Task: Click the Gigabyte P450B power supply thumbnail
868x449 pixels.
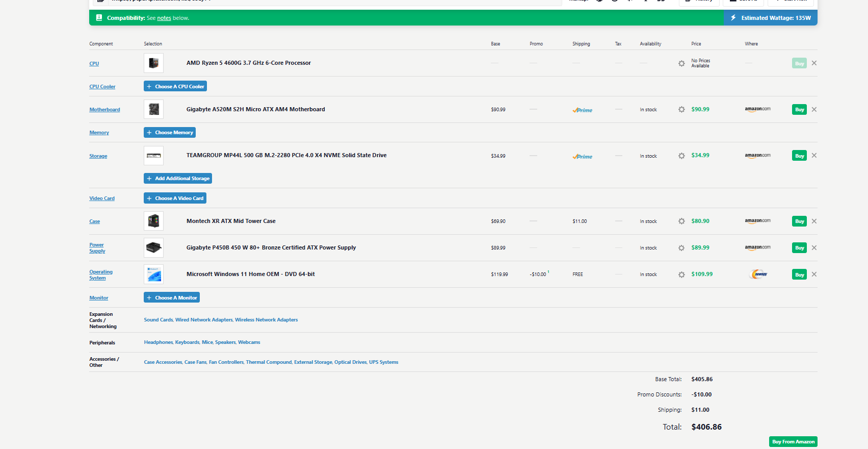Action: (x=153, y=247)
